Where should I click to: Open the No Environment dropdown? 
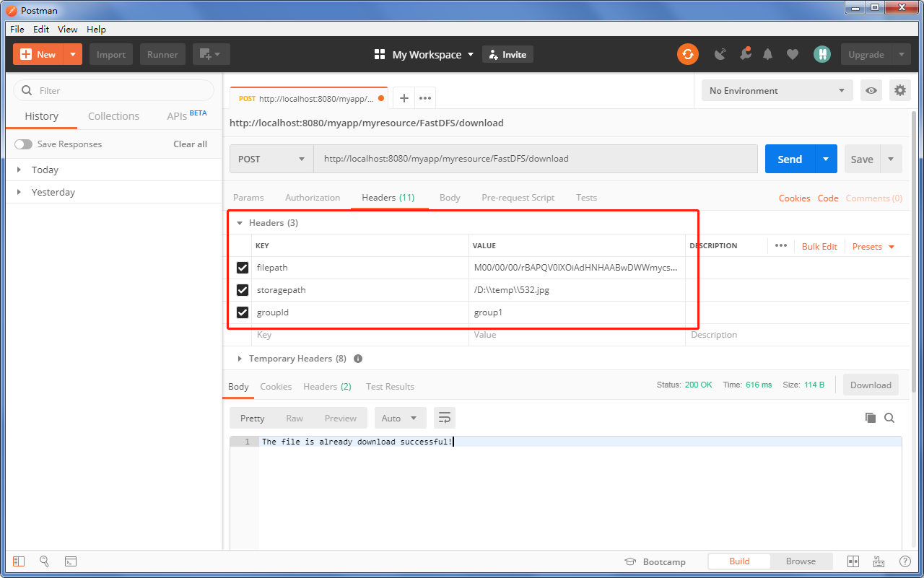pyautogui.click(x=777, y=90)
